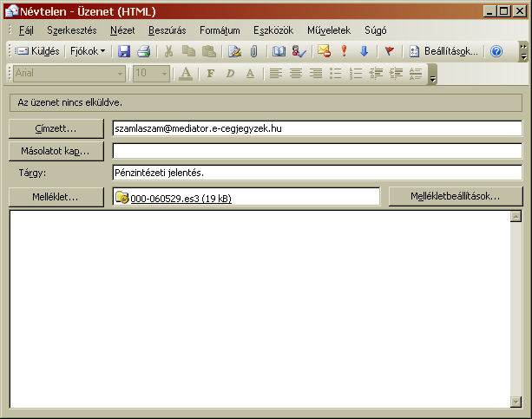Open the Eszközök menu
The width and height of the screenshot is (532, 419).
[x=273, y=29]
